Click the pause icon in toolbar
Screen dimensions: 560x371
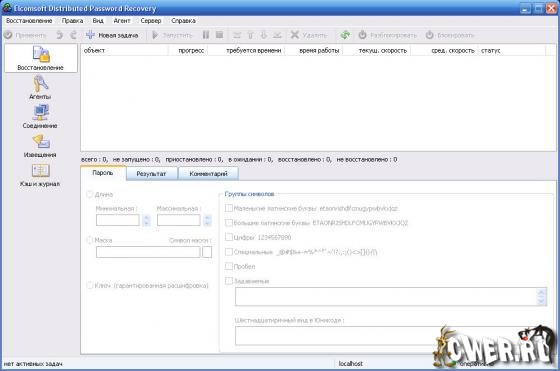point(206,35)
